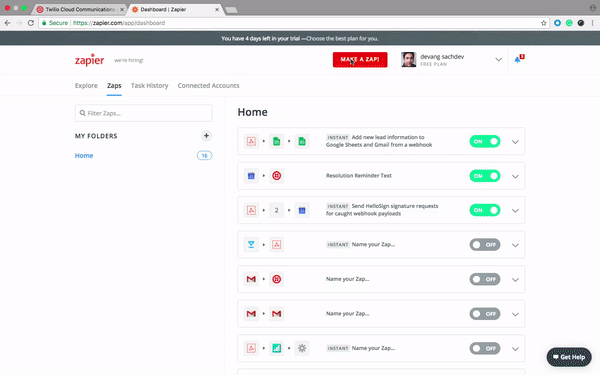
Task: Click Twilio icon in Resolution Reminder Text Zap
Action: 276,176
